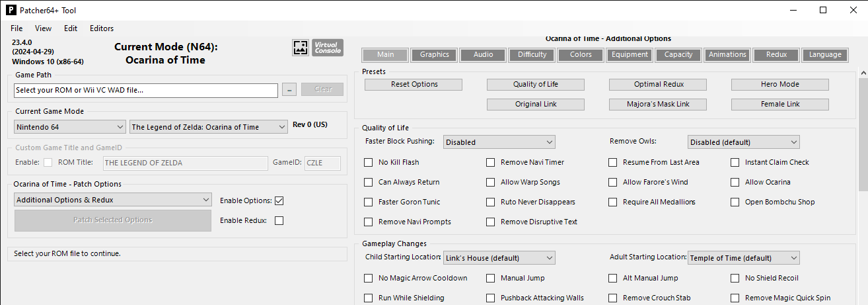This screenshot has height=305, width=868.
Task: Toggle the image preview icon near Virtual Console
Action: pos(301,48)
